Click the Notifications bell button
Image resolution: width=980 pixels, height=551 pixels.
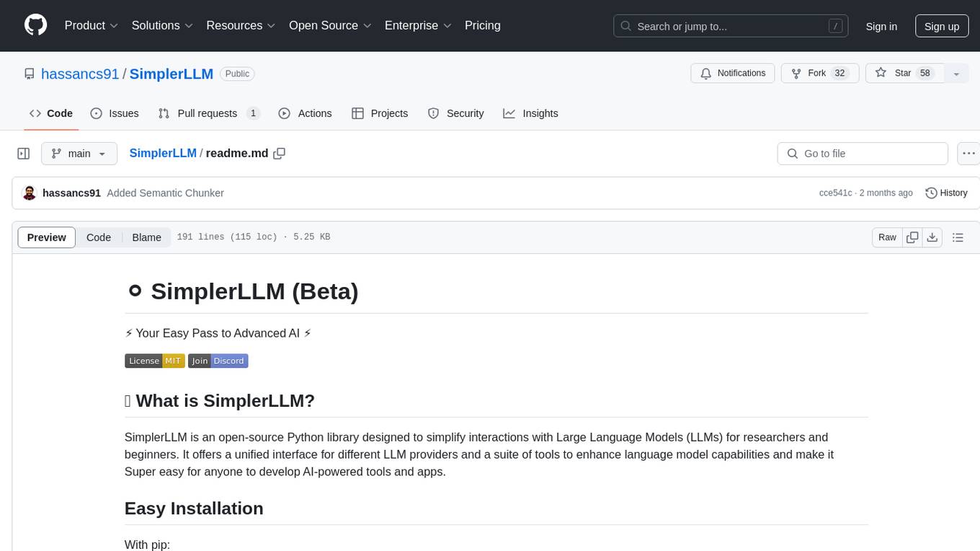(733, 74)
